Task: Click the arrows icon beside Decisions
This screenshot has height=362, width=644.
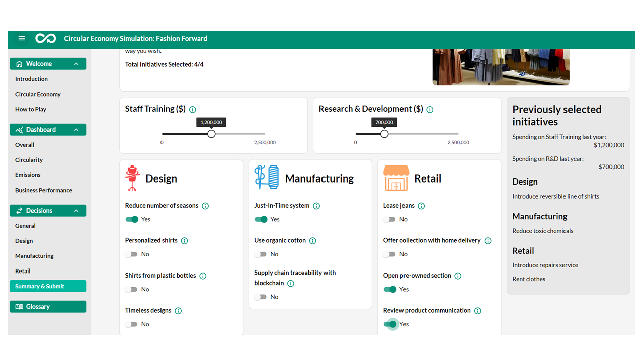Action: (19, 211)
